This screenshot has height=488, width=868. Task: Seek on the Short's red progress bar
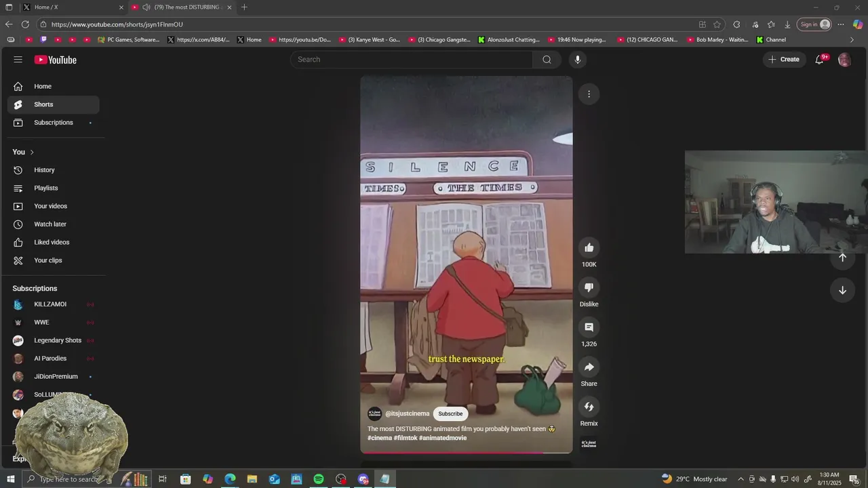click(466, 453)
